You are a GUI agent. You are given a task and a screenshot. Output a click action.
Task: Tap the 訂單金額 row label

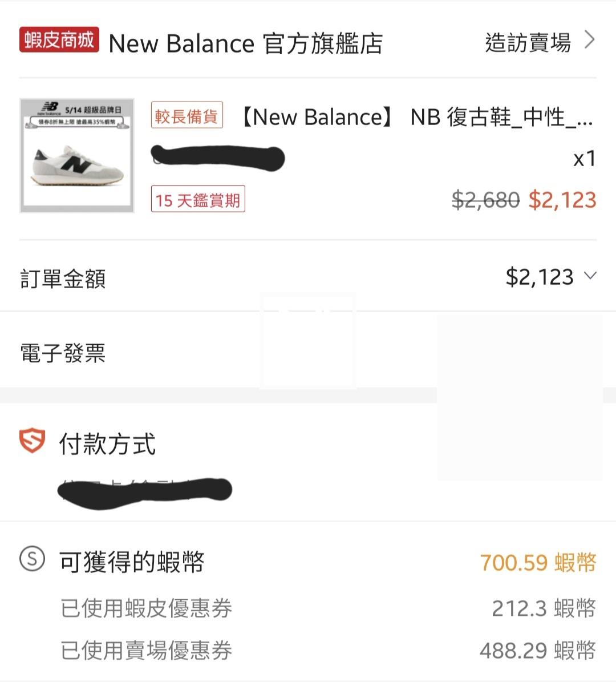point(63,279)
